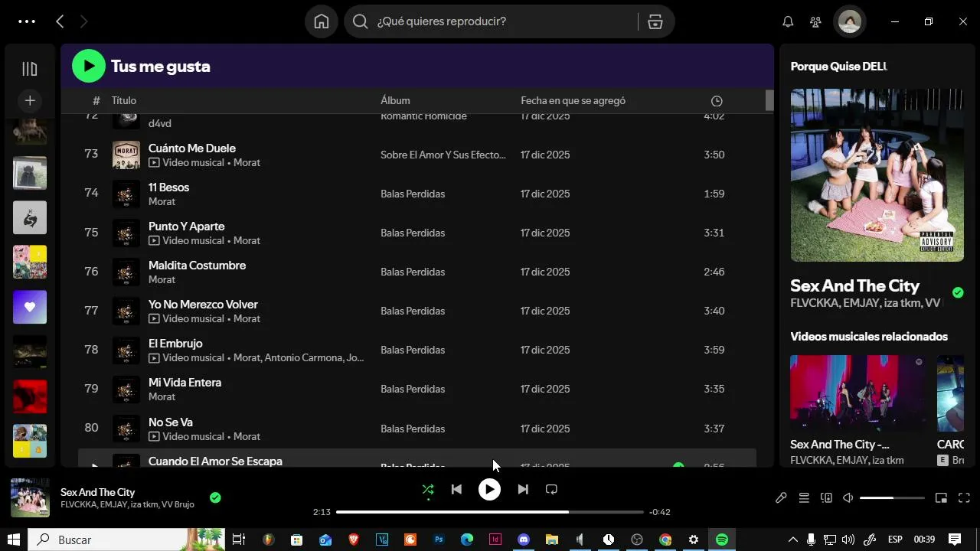980x551 pixels.
Task: Open Video musical for Punto Y Aparte
Action: 187,240
